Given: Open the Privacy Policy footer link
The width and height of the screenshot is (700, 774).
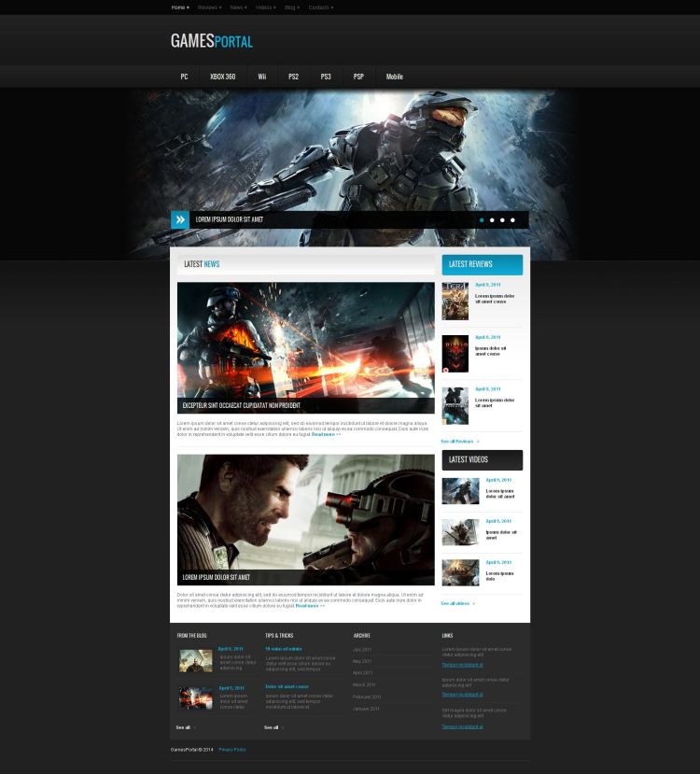Looking at the screenshot, I should 231,750.
